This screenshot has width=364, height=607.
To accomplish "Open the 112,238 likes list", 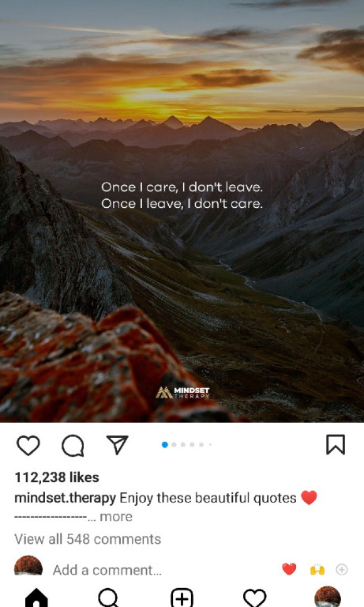I will click(x=57, y=477).
